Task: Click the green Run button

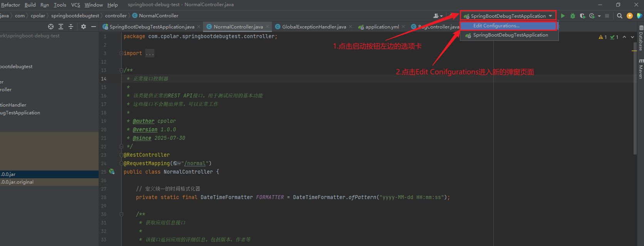Action: coord(563,16)
